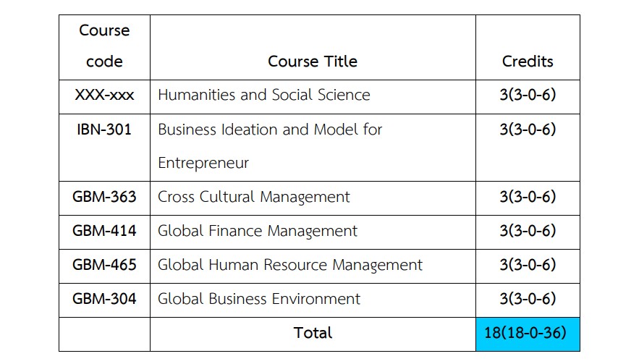Click Business Ideation and Model for Entrepreneur

270,146
